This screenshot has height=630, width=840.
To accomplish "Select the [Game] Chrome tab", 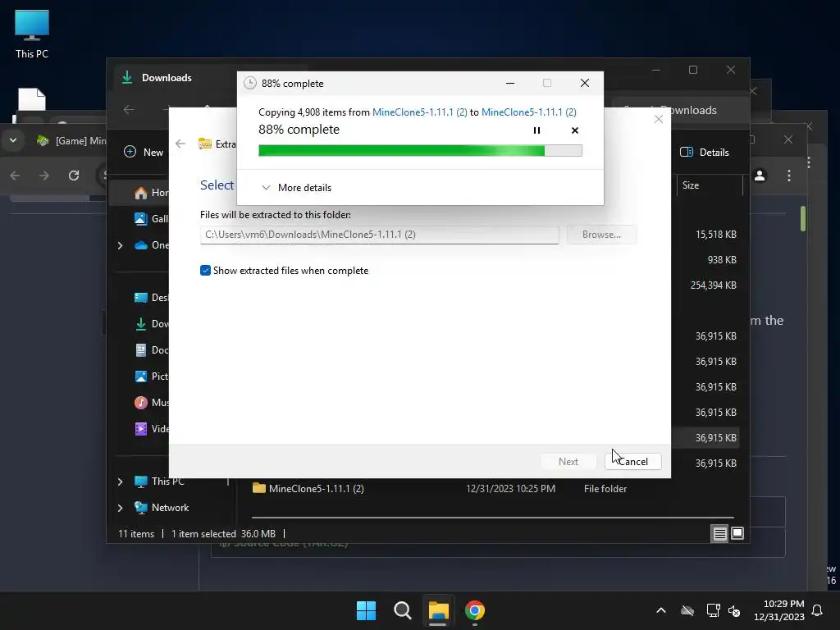I will tap(71, 141).
